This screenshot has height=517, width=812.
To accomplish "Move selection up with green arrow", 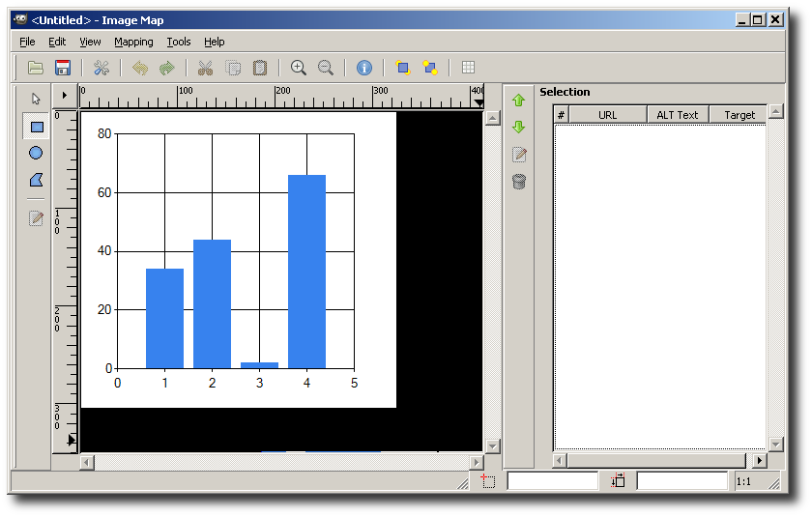I will (x=518, y=101).
